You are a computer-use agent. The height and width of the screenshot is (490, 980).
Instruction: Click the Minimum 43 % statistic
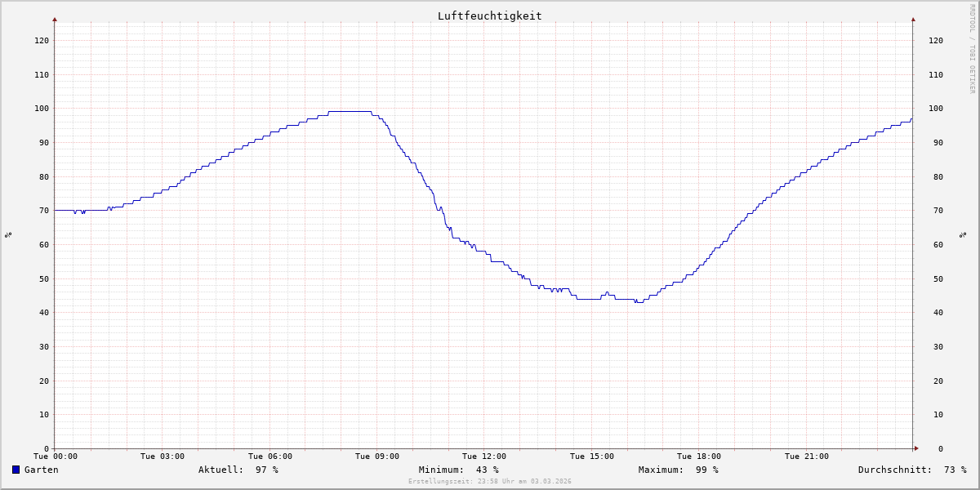458,470
